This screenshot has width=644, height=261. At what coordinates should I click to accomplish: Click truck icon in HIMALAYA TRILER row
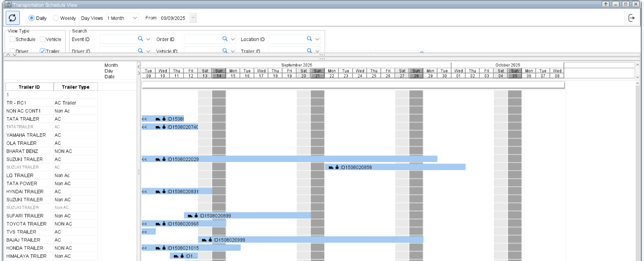(x=176, y=256)
